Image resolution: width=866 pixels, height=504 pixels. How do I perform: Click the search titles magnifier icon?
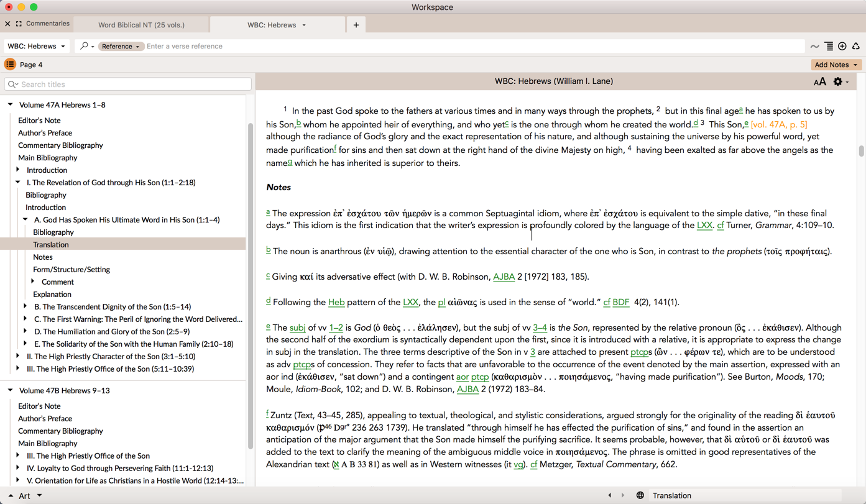click(12, 85)
